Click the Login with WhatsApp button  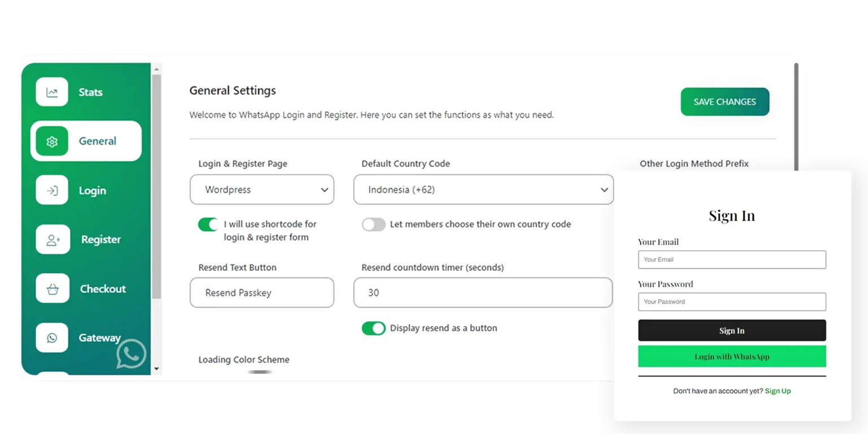click(732, 357)
